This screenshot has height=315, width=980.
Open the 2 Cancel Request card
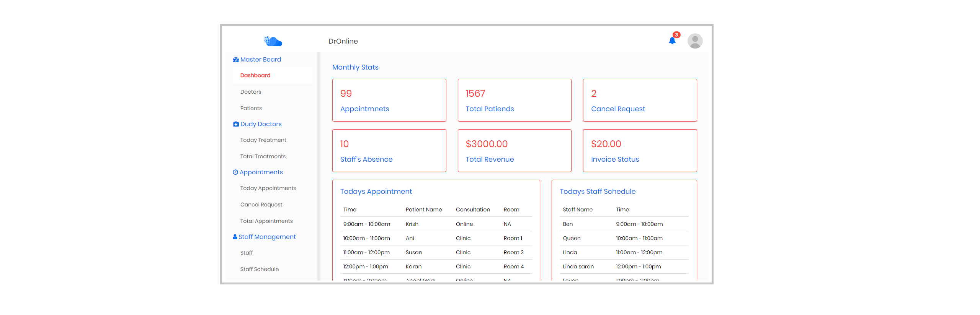point(640,100)
